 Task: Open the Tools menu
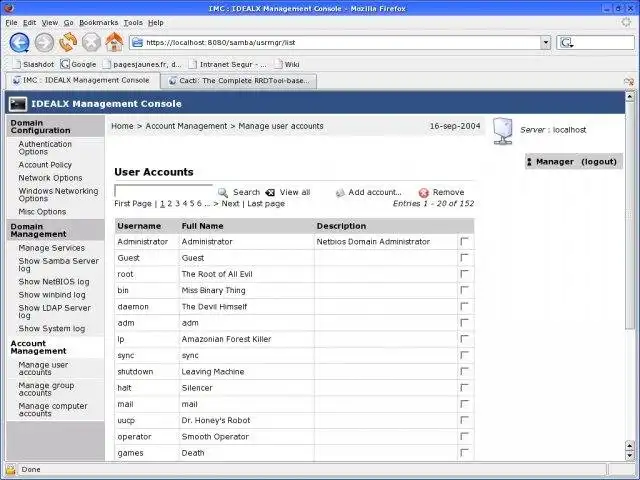click(x=133, y=23)
